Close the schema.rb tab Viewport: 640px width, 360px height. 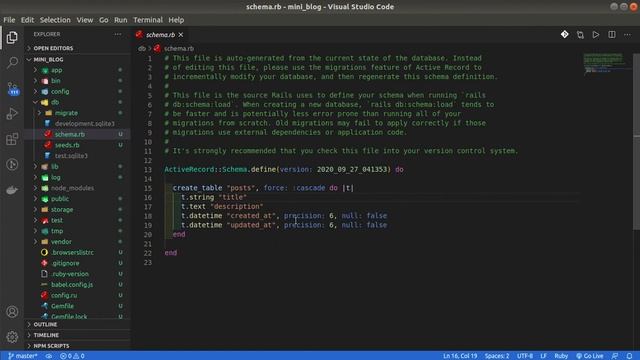[x=181, y=35]
